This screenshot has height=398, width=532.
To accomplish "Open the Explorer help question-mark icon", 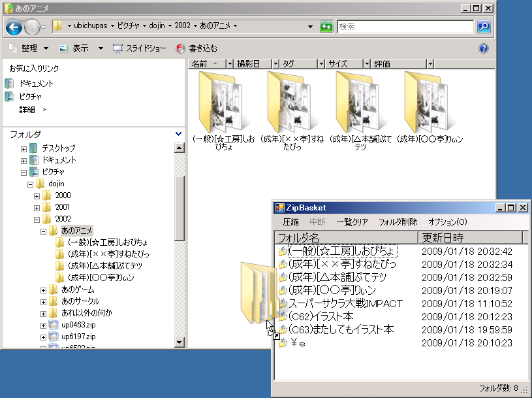I will pos(484,48).
